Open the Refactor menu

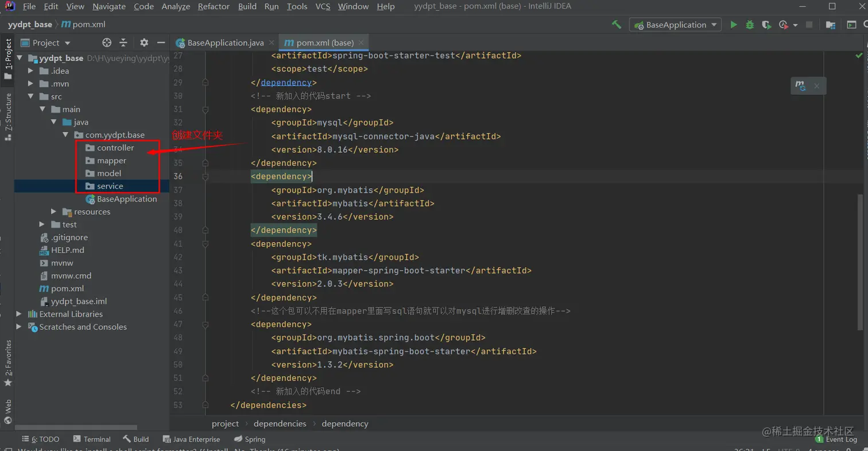tap(214, 6)
